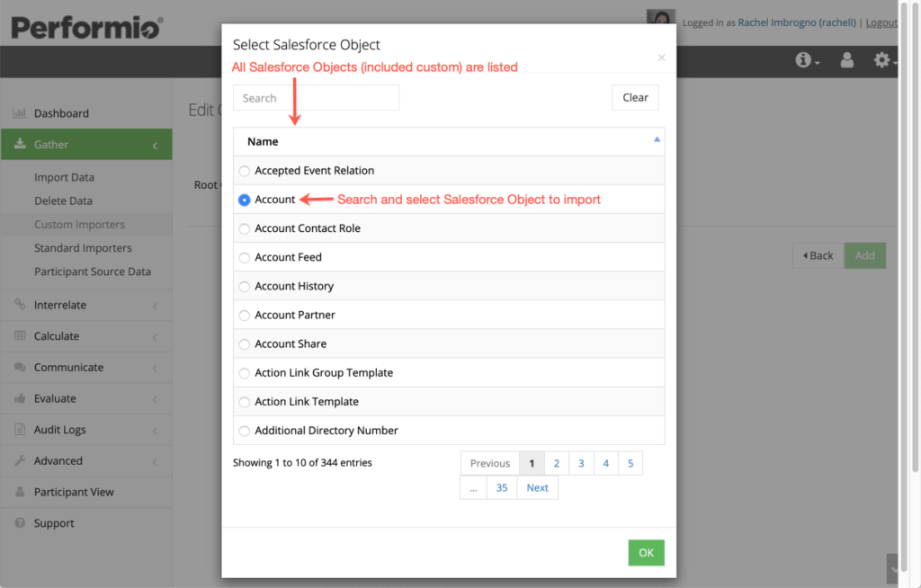921x588 pixels.
Task: Open Standard Importers in the sidebar
Action: pyautogui.click(x=83, y=247)
